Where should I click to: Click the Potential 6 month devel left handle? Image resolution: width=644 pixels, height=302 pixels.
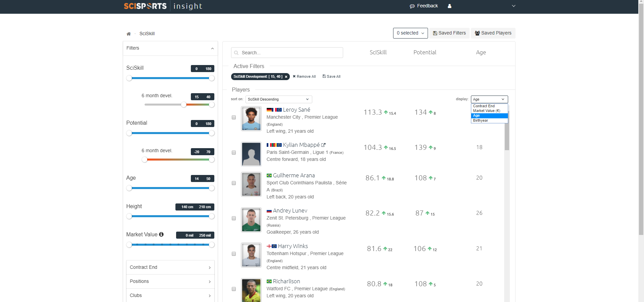pyautogui.click(x=145, y=160)
